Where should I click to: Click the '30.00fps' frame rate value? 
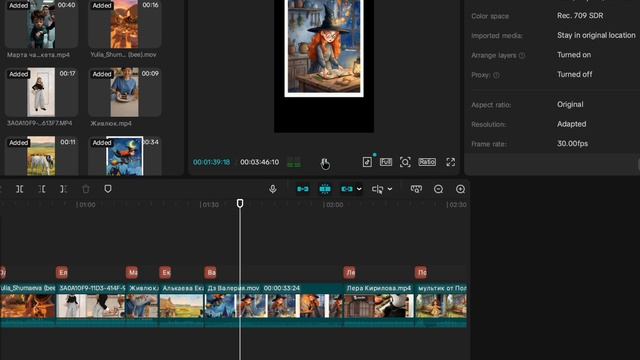pos(572,144)
